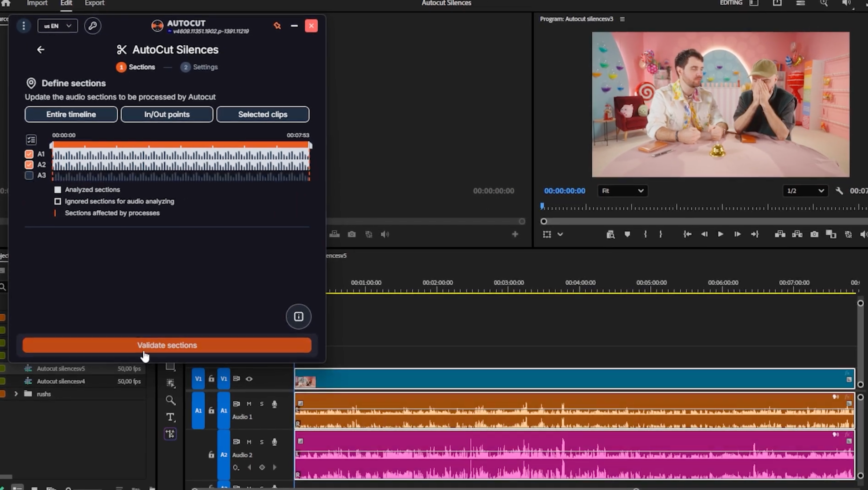Solo the Audio 1 track

(x=262, y=404)
